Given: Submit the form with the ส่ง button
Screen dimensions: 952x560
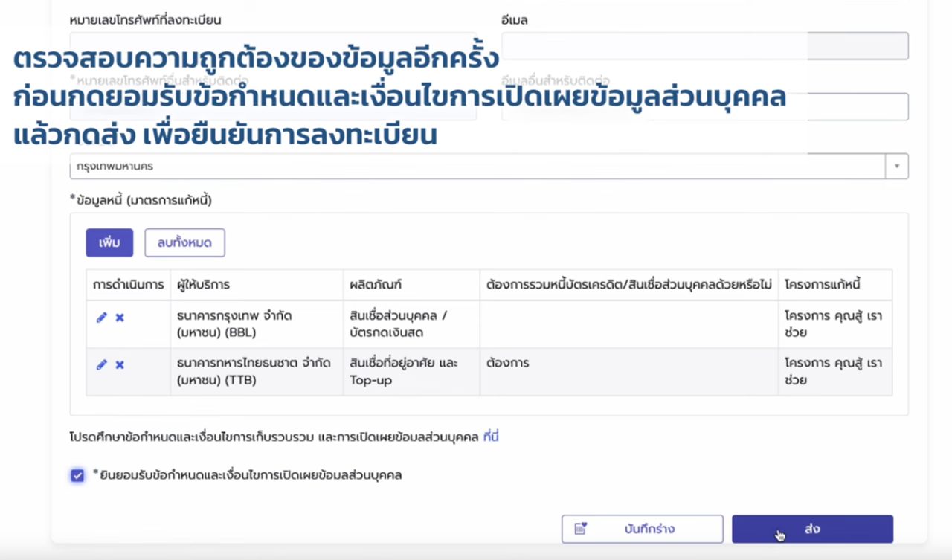Looking at the screenshot, I should click(812, 529).
